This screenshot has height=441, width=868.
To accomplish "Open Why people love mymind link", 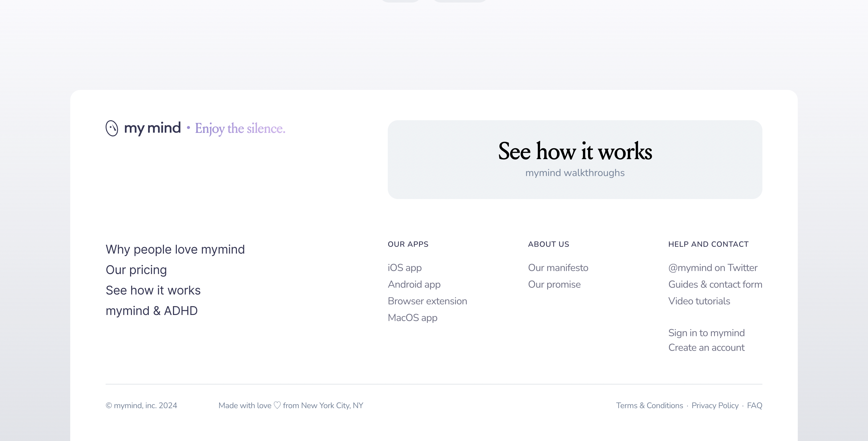I will [175, 249].
